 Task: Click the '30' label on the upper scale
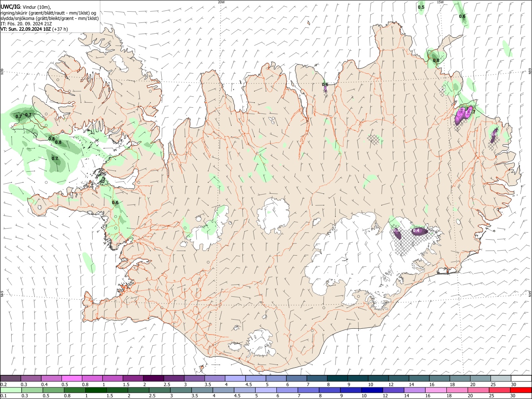(x=513, y=384)
